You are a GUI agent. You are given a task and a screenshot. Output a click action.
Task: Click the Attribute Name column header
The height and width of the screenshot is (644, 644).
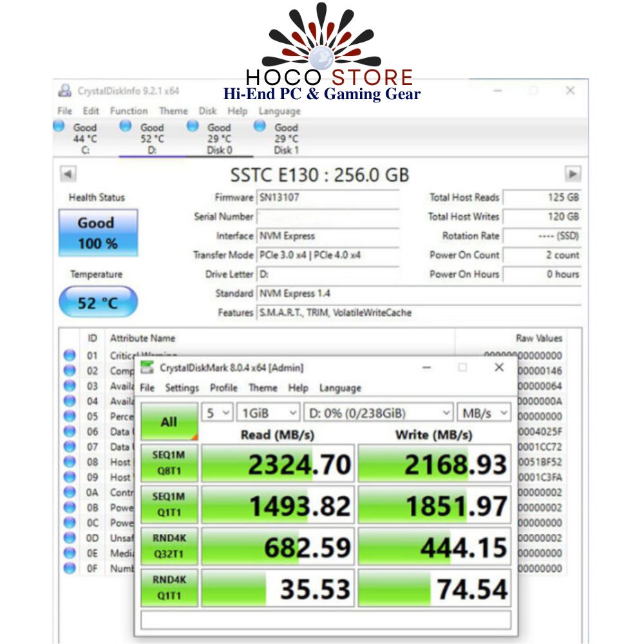coord(142,338)
